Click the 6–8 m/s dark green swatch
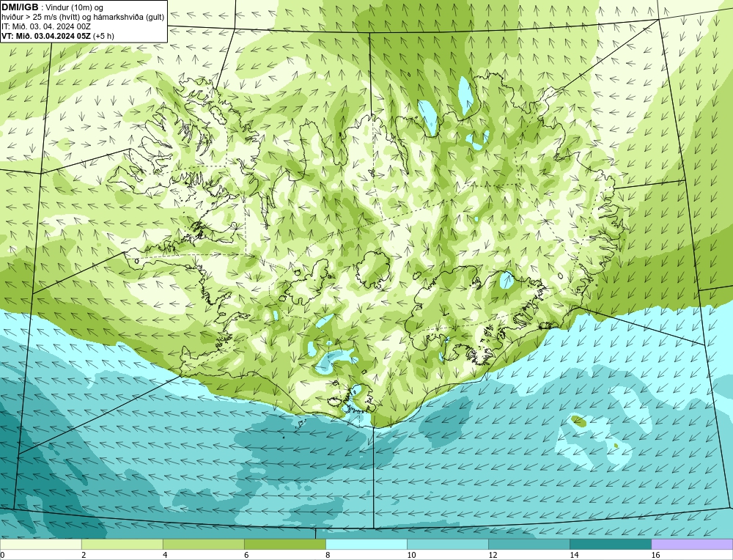The width and height of the screenshot is (733, 560). (284, 544)
